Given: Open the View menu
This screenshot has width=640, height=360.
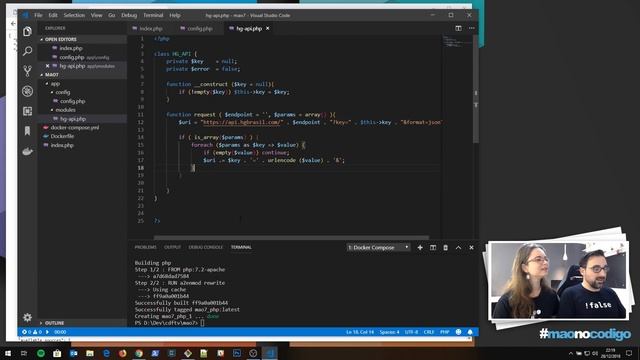Looking at the screenshot, I should click(x=96, y=15).
